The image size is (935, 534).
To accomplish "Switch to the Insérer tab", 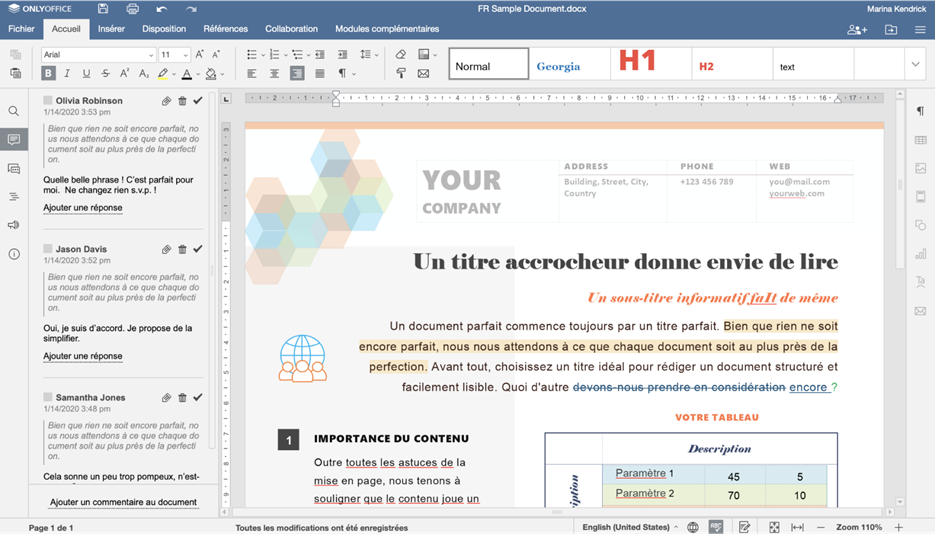I will pyautogui.click(x=111, y=29).
